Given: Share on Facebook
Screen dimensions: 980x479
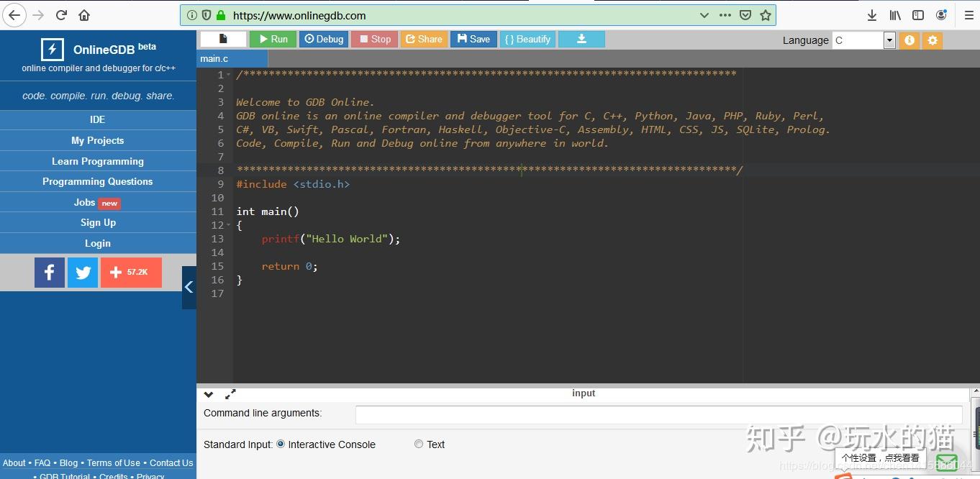Looking at the screenshot, I should click(x=50, y=273).
